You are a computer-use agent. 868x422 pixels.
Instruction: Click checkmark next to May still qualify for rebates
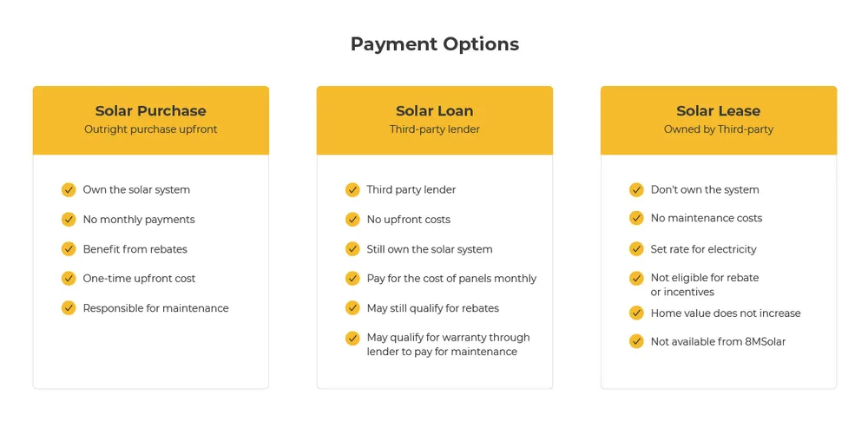352,308
